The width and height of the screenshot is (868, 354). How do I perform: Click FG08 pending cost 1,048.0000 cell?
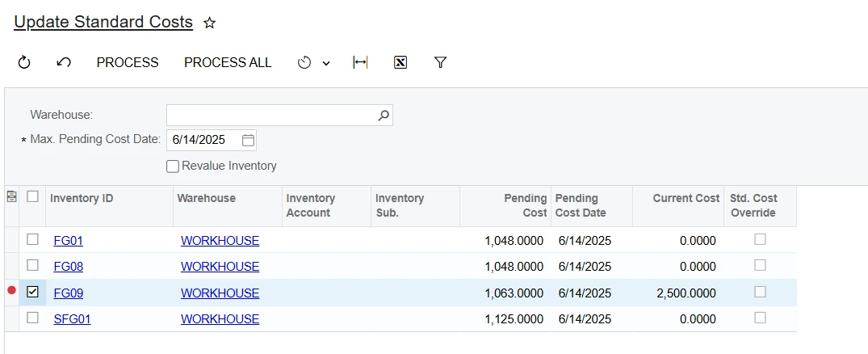tap(505, 267)
